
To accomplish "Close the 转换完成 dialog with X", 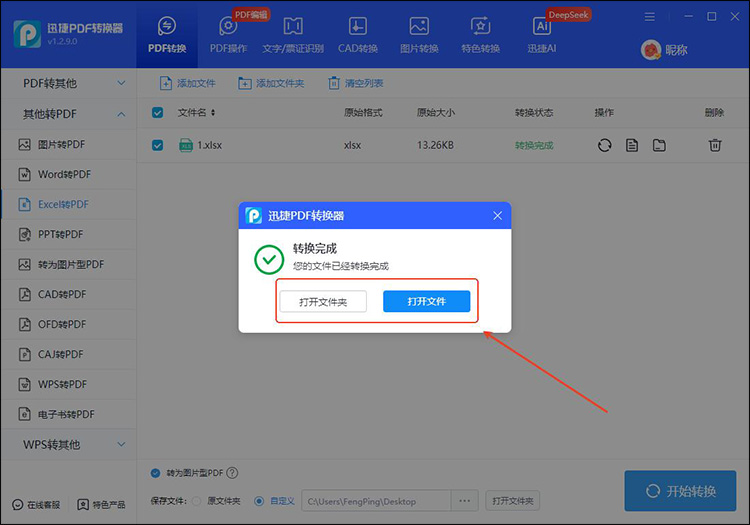I will coord(498,216).
